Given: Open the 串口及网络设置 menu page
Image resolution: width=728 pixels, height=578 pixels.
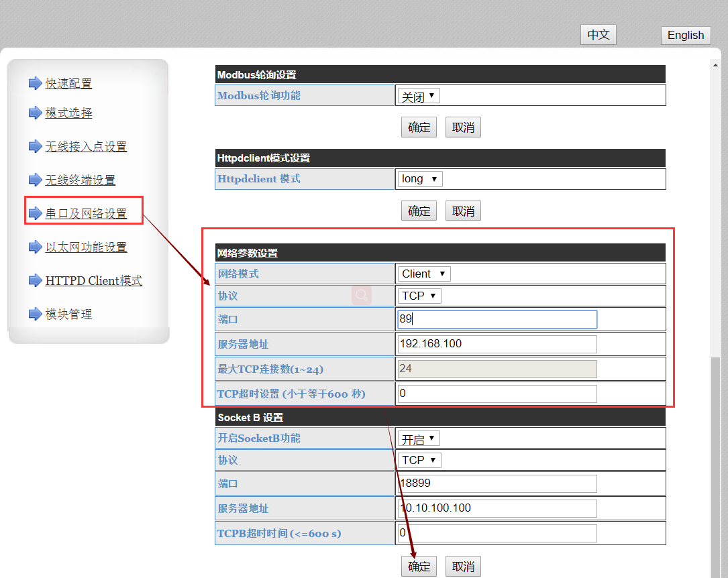Looking at the screenshot, I should tap(86, 213).
